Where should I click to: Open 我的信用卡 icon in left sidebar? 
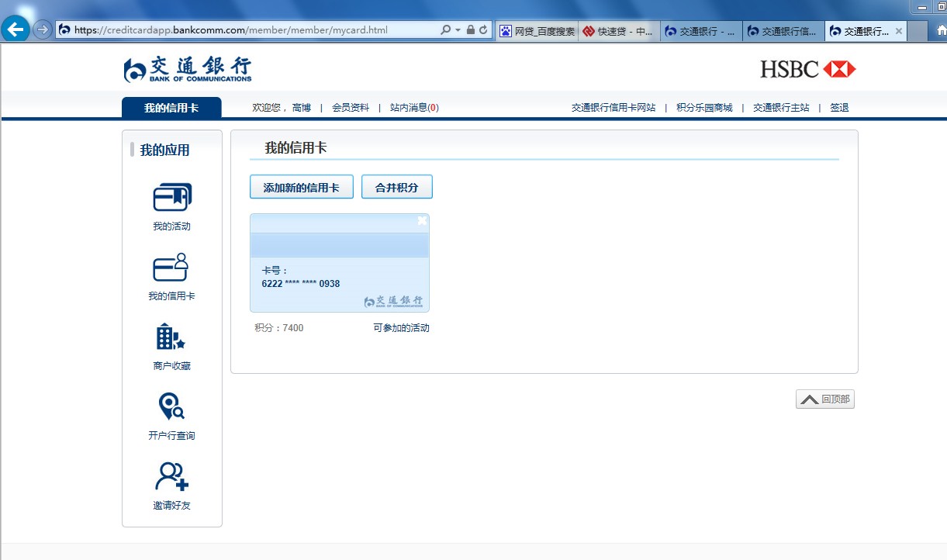(171, 268)
